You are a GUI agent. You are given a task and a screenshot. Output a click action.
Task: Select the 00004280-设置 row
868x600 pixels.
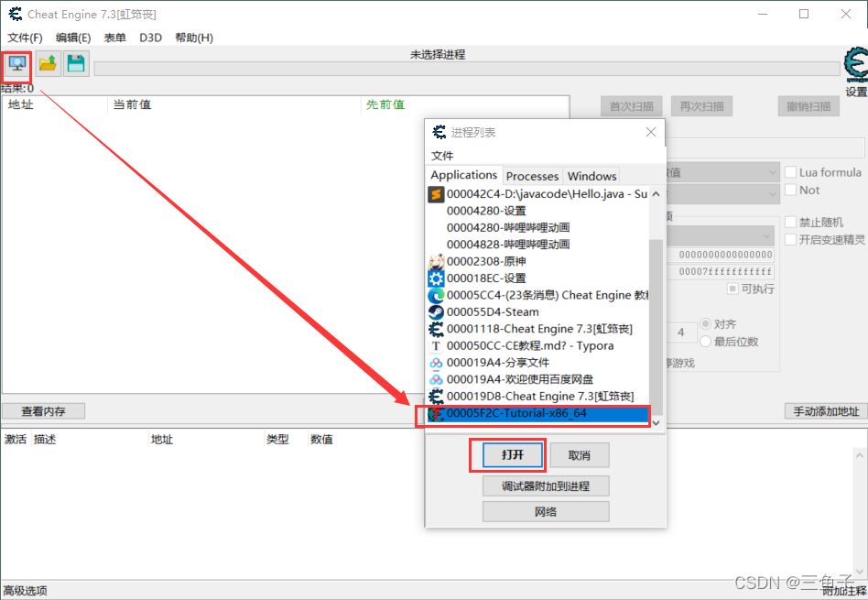pyautogui.click(x=538, y=211)
